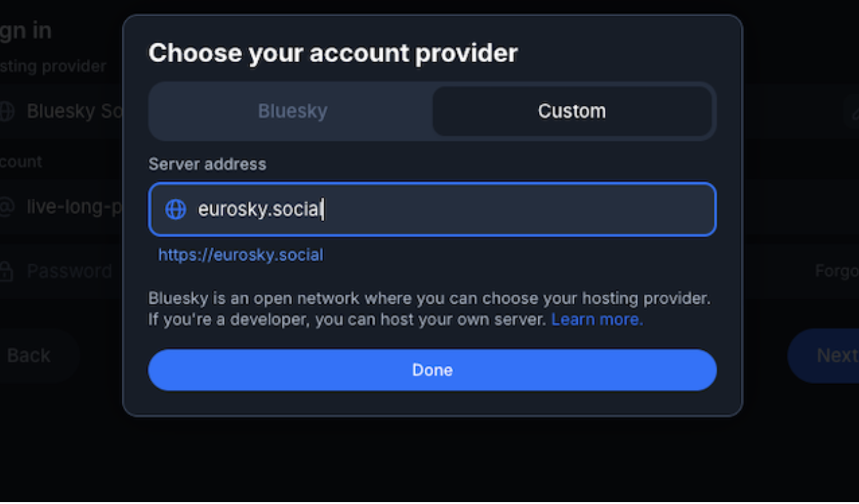
Task: Click the open network description paragraph
Action: pos(429,309)
